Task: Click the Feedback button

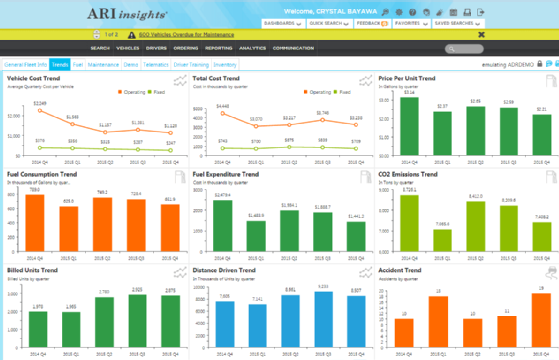Action: click(x=372, y=24)
